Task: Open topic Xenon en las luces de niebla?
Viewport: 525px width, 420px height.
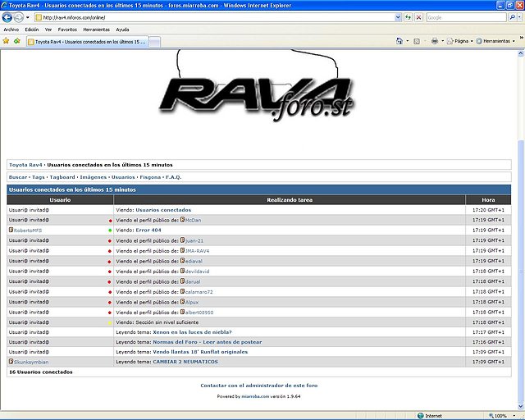Action: 192,332
